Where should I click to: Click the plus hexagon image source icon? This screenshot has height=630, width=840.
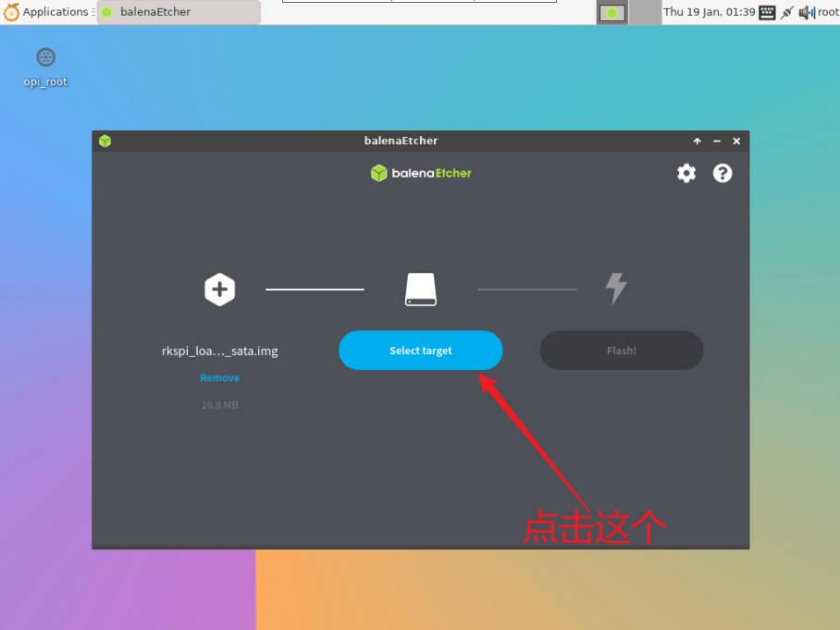point(219,290)
